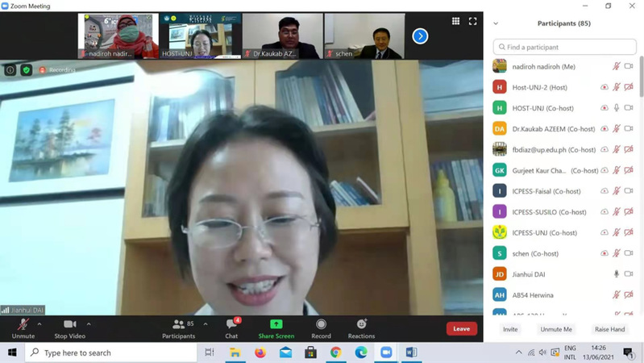Expand video options arrow beside Stop Video
Viewport: 644px width, 363px height.
point(89,323)
